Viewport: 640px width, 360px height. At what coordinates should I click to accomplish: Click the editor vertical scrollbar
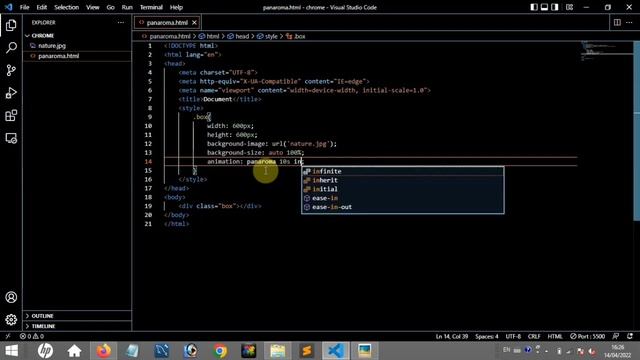coord(636,131)
